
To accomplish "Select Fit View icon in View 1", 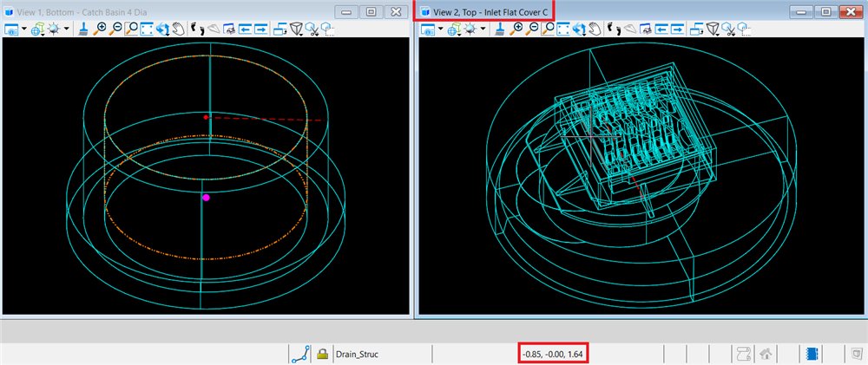I will click(148, 29).
